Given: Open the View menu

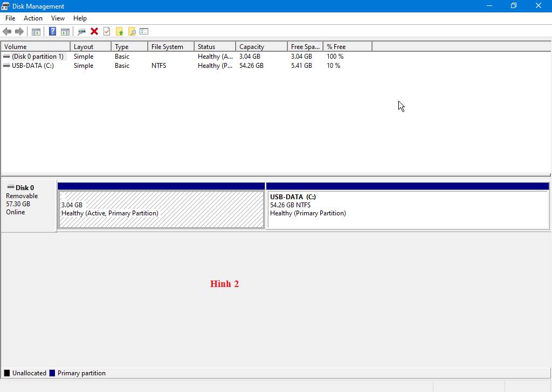Looking at the screenshot, I should pos(58,18).
